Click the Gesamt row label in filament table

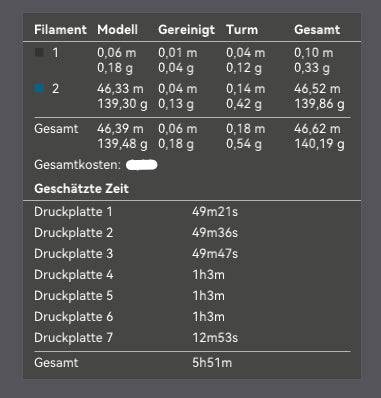pos(56,129)
